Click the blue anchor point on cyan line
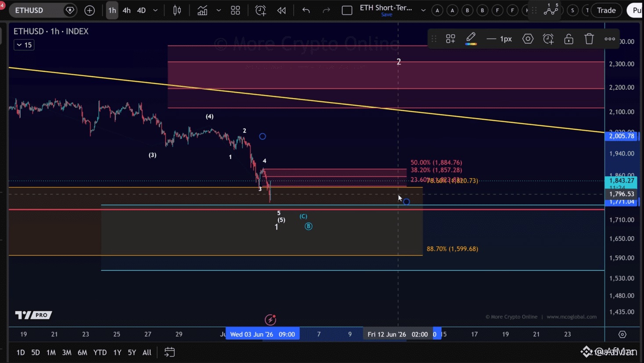This screenshot has width=644, height=363. click(x=407, y=202)
